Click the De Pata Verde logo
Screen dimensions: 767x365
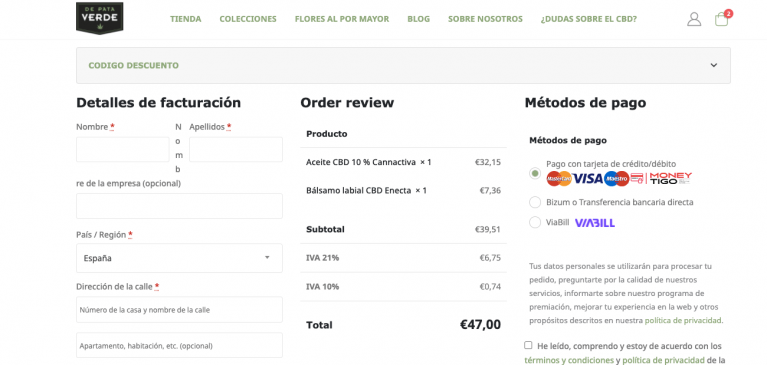point(99,18)
